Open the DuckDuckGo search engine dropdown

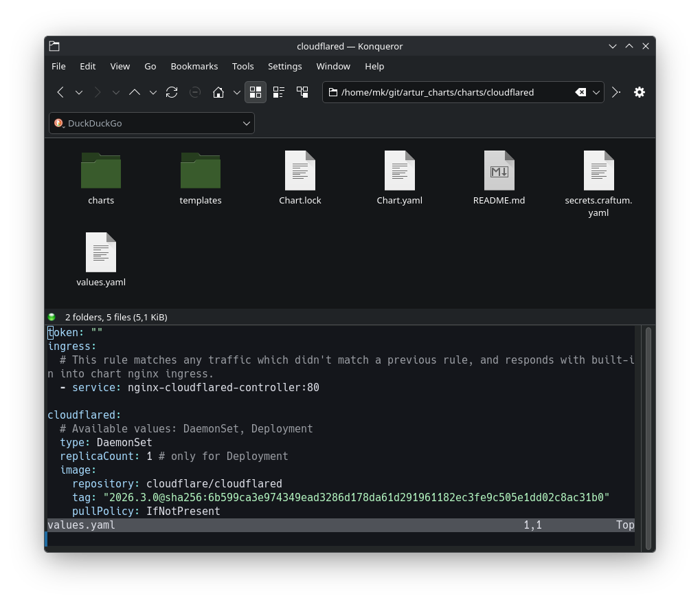247,123
